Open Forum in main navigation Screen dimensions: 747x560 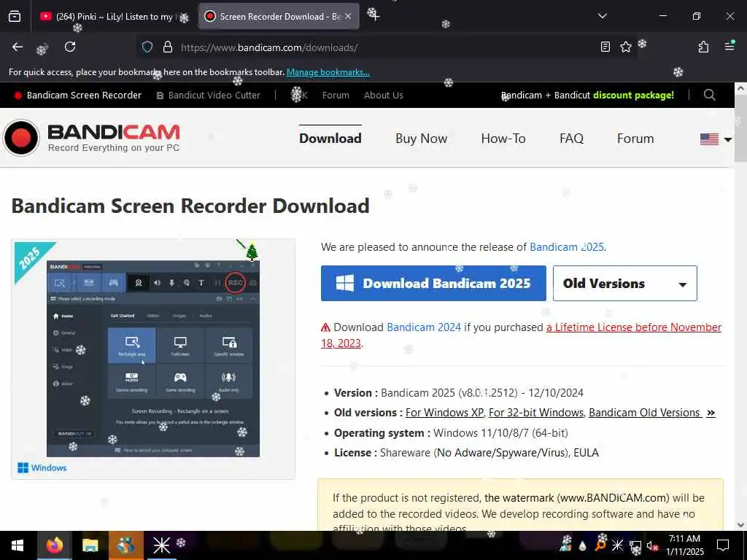click(x=635, y=139)
